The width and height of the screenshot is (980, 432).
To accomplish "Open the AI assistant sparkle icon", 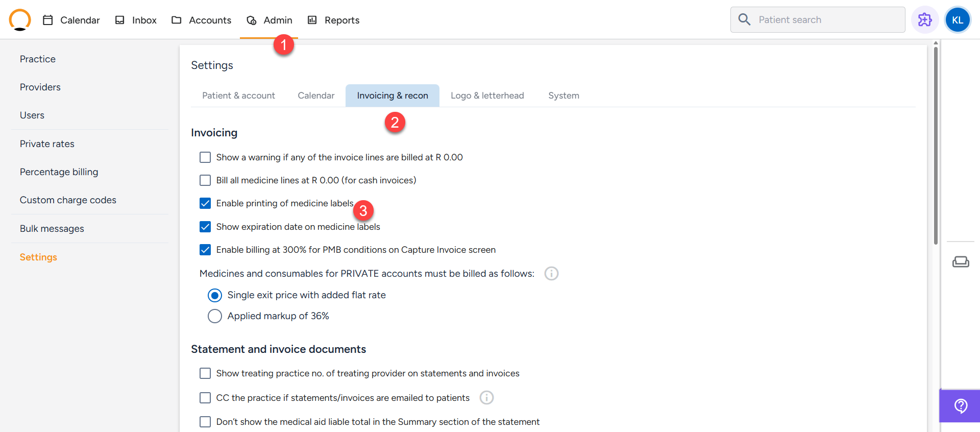I will coord(925,20).
